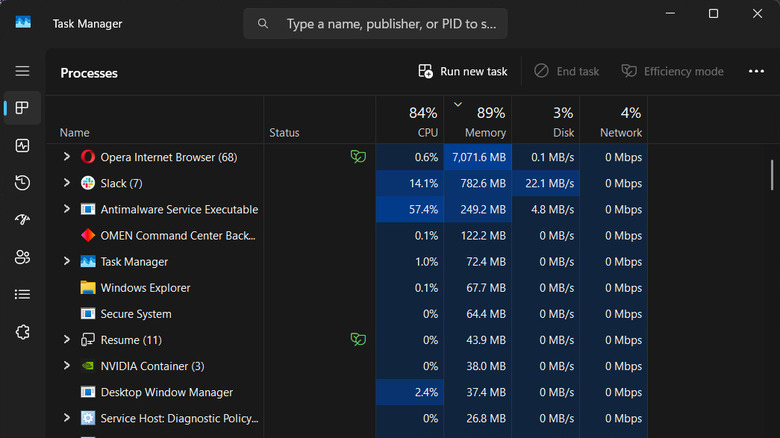Open the Services page icon

22,332
